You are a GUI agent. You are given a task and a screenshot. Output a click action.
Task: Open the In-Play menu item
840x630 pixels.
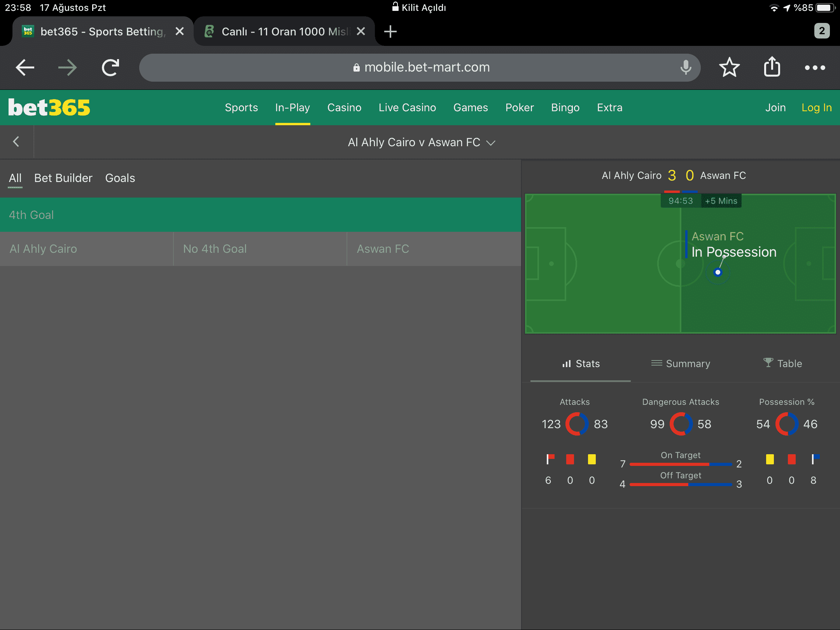pos(292,108)
